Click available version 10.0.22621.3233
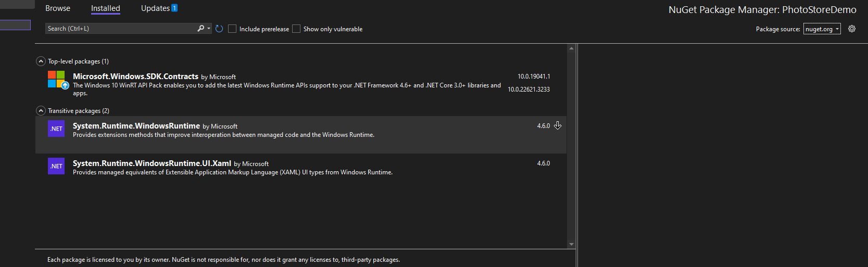 [529, 90]
